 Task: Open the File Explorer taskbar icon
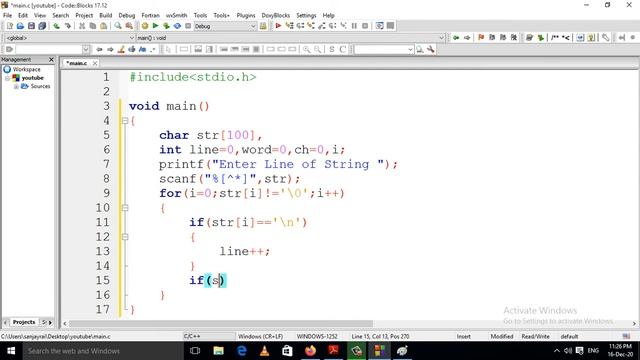218,351
